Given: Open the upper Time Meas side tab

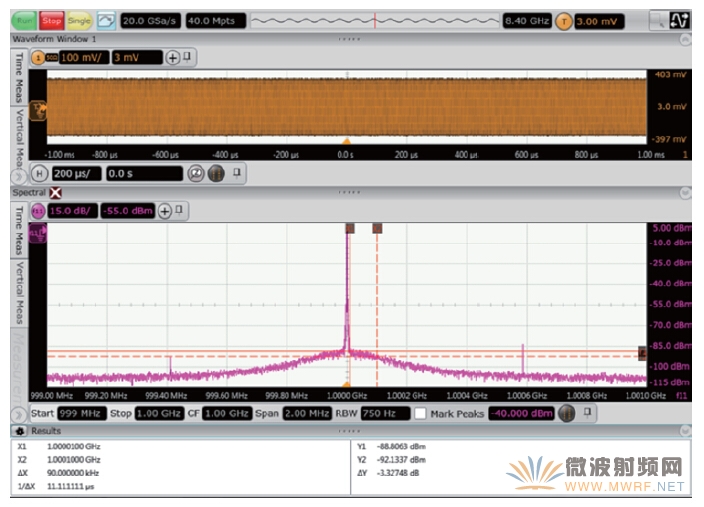Looking at the screenshot, I should 19,78.
